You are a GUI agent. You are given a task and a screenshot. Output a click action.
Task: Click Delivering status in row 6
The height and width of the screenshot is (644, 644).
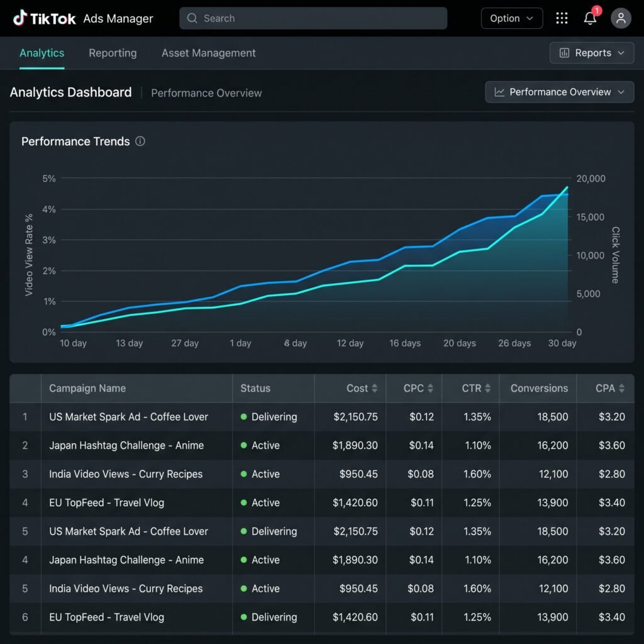pos(269,618)
